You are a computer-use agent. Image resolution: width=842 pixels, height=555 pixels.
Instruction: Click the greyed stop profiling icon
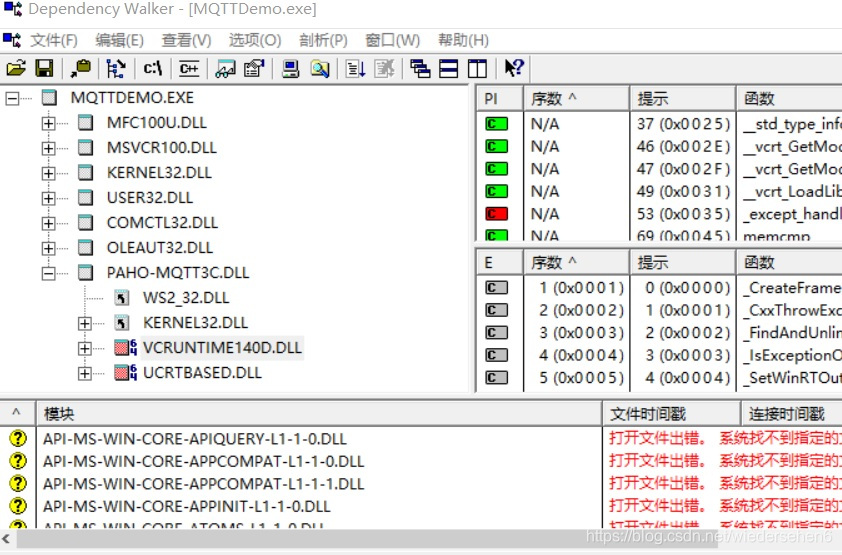[x=384, y=69]
